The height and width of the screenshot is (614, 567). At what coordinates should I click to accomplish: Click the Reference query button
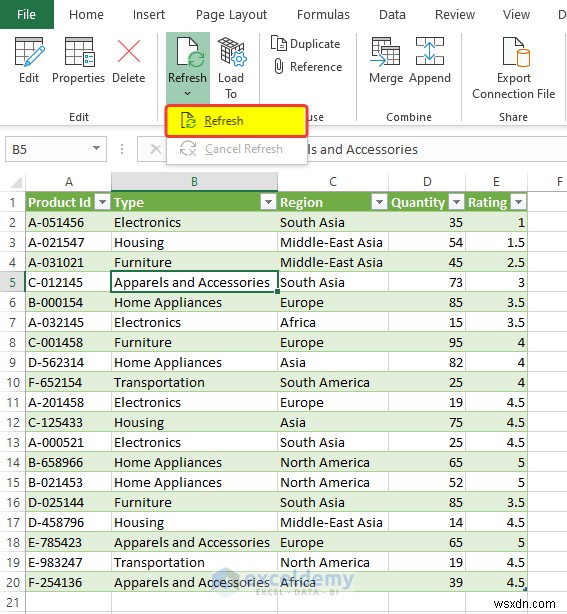308,67
